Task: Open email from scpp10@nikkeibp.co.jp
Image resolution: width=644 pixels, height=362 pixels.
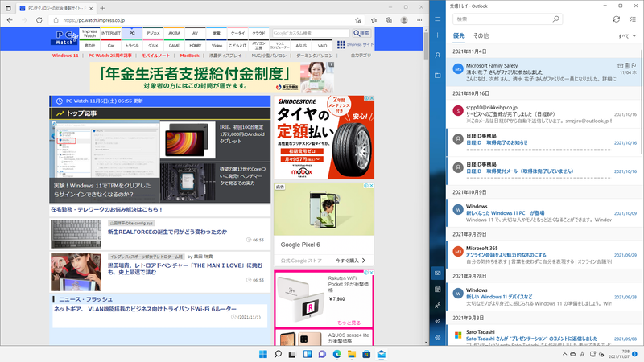Action: pos(544,114)
